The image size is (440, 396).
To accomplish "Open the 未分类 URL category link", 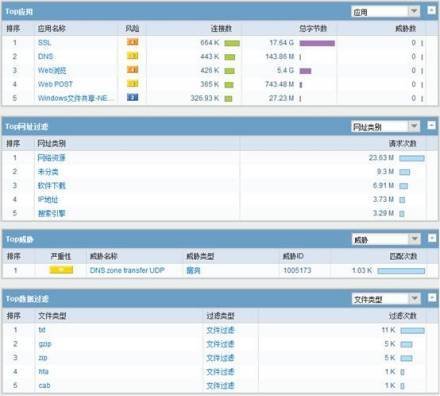I will point(48,172).
